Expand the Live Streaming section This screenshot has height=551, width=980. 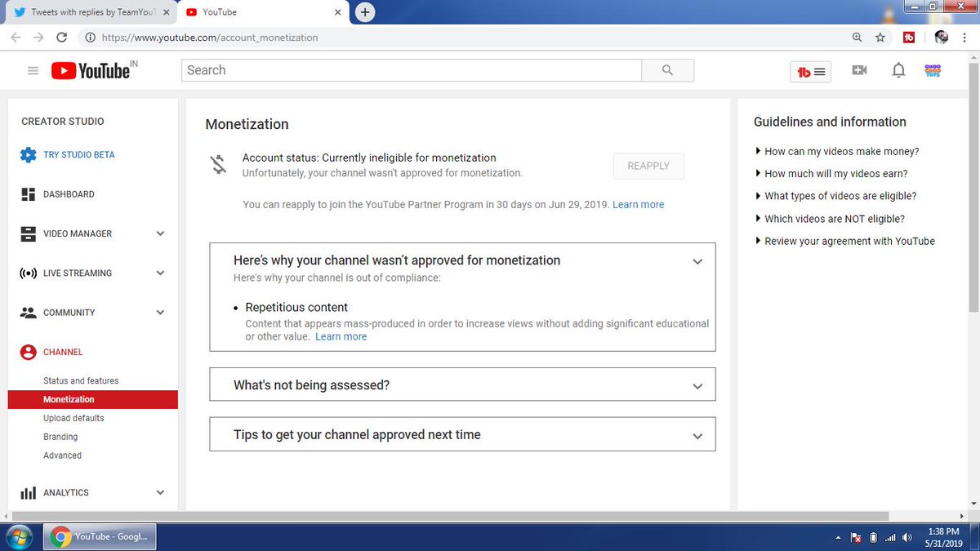[x=160, y=273]
